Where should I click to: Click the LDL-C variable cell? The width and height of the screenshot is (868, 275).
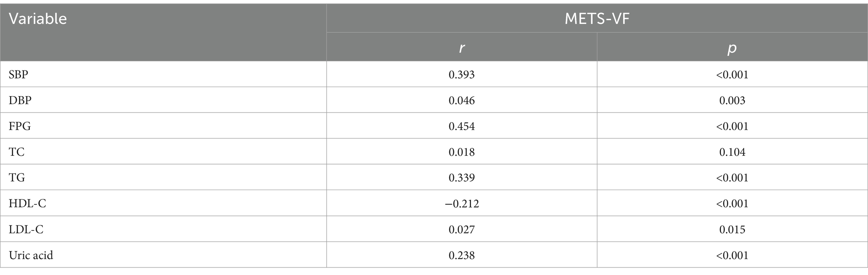coord(26,229)
